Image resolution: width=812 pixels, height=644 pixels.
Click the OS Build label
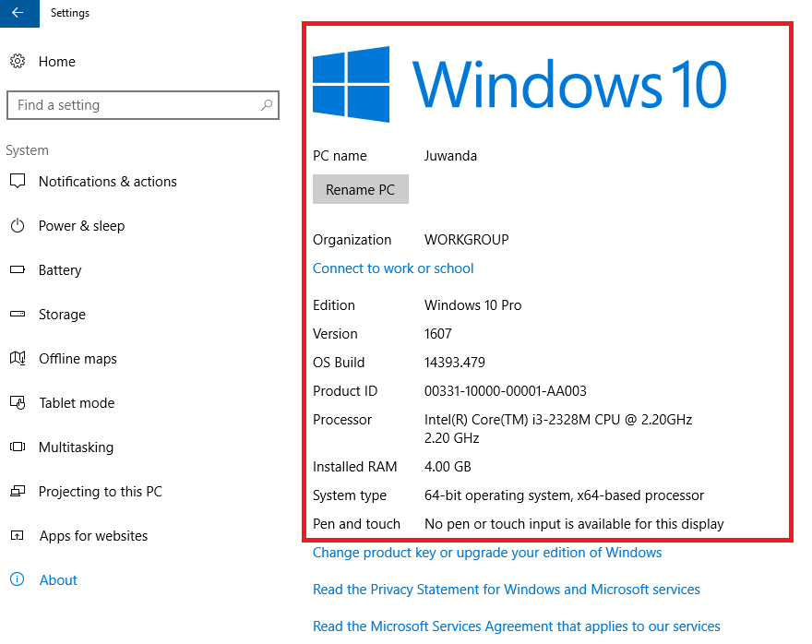339,363
